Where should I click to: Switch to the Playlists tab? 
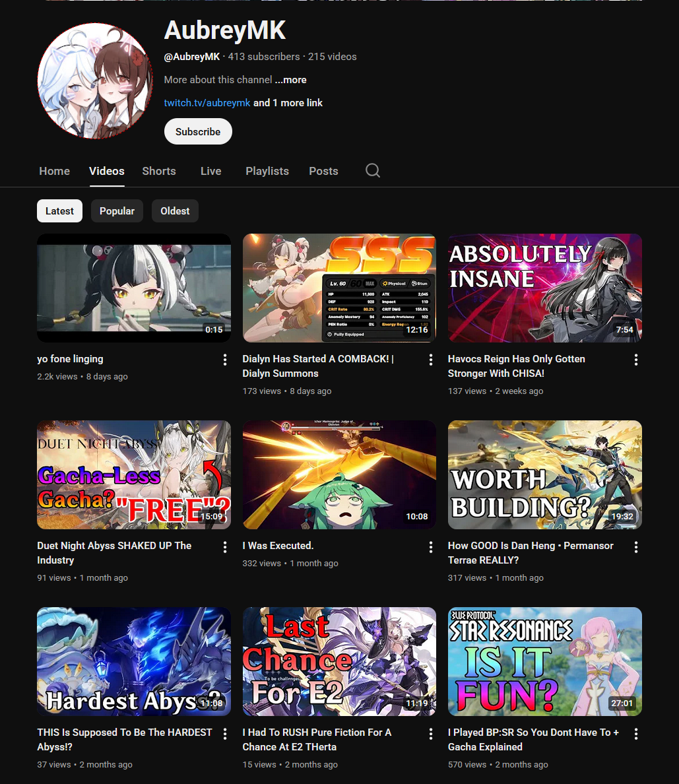point(267,171)
